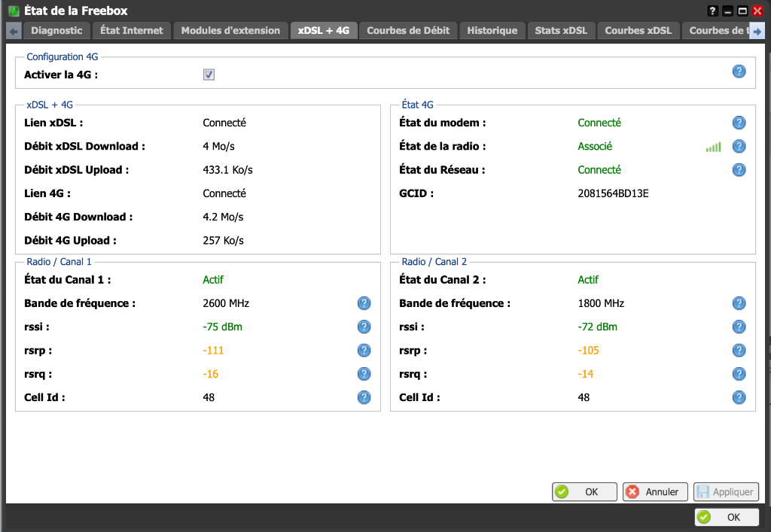The width and height of the screenshot is (771, 532).
Task: Open help for Canal 2 Cell Id
Action: click(739, 397)
